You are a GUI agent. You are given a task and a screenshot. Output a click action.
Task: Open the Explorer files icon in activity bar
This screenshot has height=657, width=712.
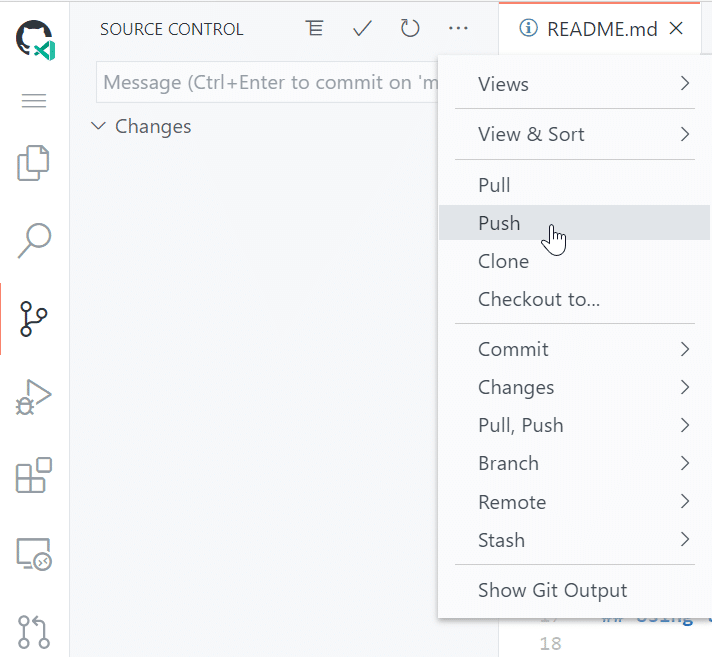(33, 163)
